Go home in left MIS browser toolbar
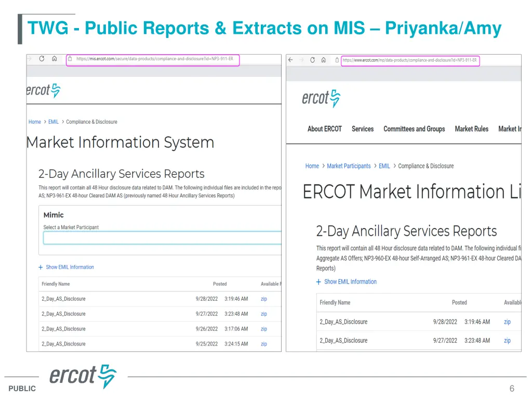This screenshot has width=532, height=399. click(x=54, y=58)
